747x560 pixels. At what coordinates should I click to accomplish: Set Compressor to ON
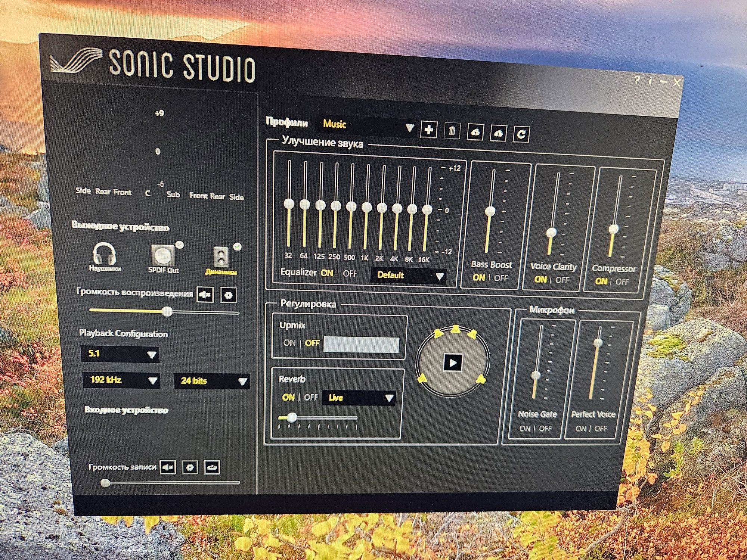pos(601,281)
